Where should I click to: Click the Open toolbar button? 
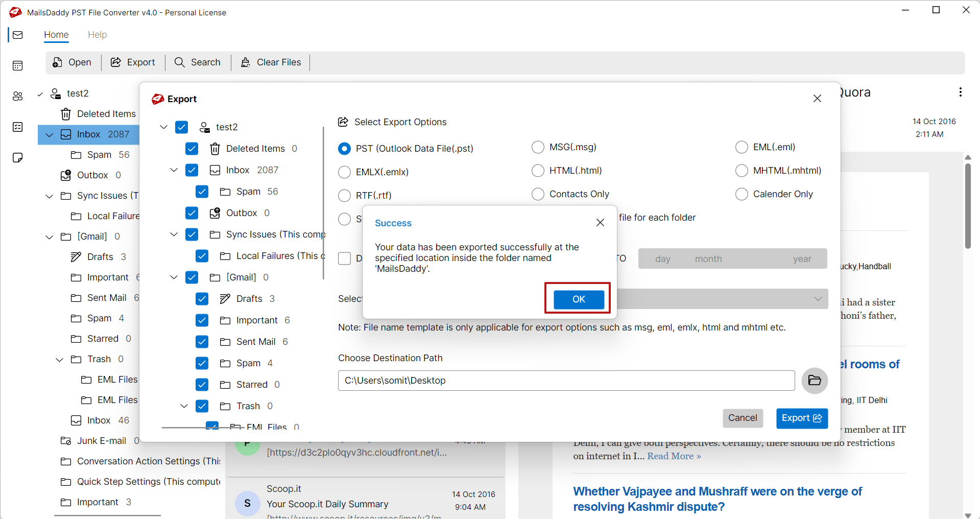[72, 62]
